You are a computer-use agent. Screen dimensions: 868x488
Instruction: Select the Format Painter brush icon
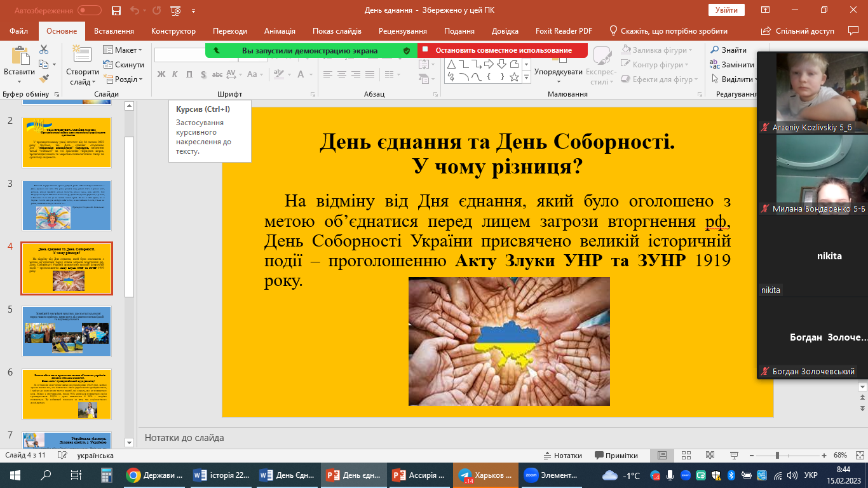(x=44, y=79)
